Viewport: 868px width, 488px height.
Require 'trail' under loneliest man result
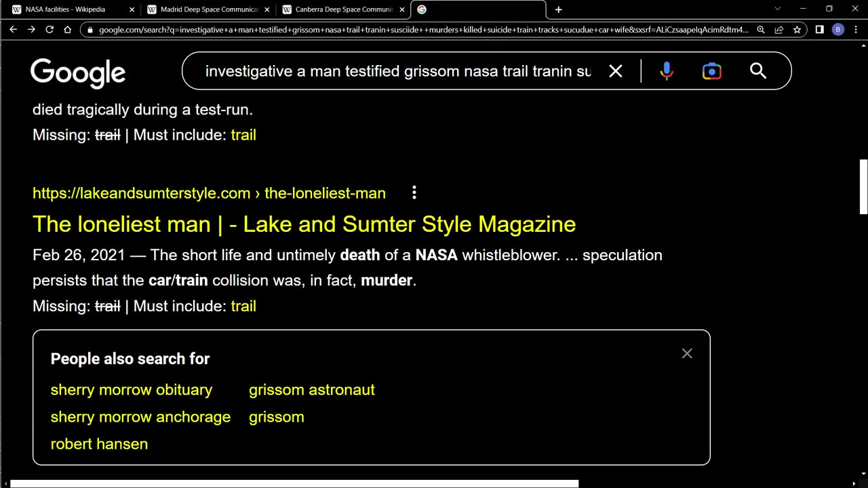[x=243, y=306]
